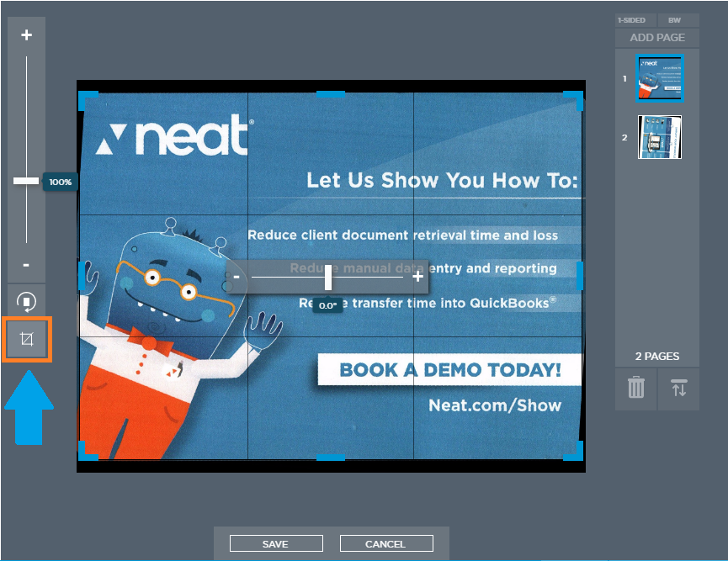Click the rotation slider handle

coord(328,276)
